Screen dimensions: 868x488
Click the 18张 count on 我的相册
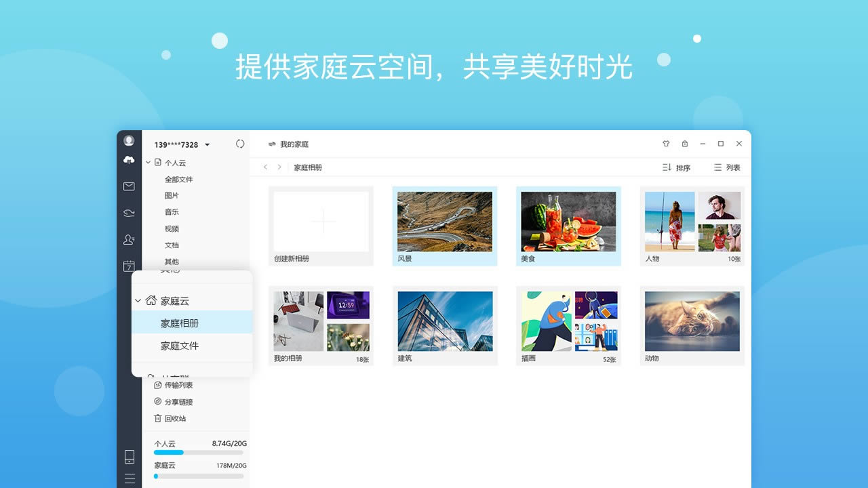pos(362,360)
